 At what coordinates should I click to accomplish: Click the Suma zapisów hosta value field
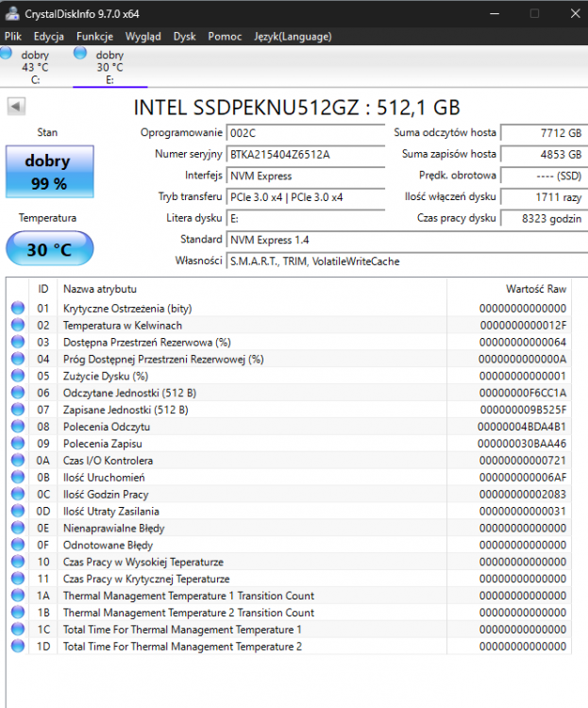[x=542, y=154]
